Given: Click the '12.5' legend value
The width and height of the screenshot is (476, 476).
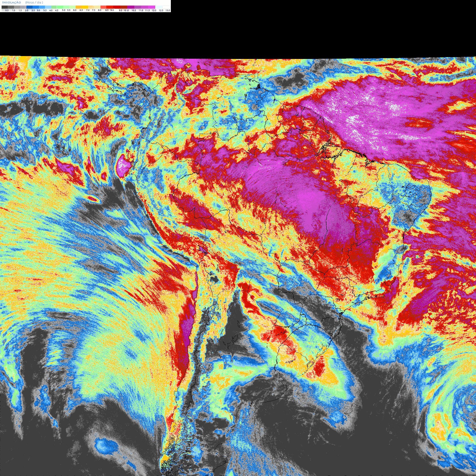Looking at the screenshot, I should pyautogui.click(x=161, y=10).
